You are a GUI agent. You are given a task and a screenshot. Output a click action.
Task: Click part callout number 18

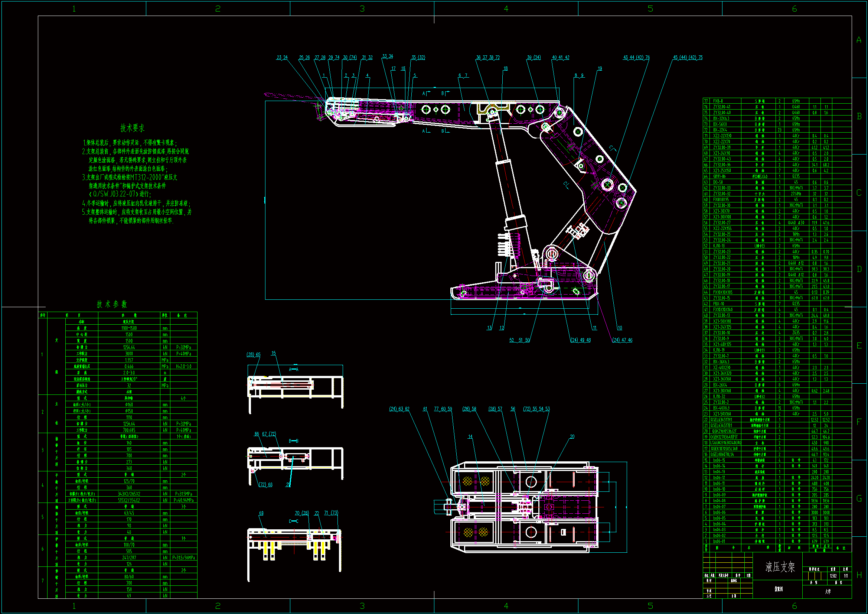coord(505,69)
